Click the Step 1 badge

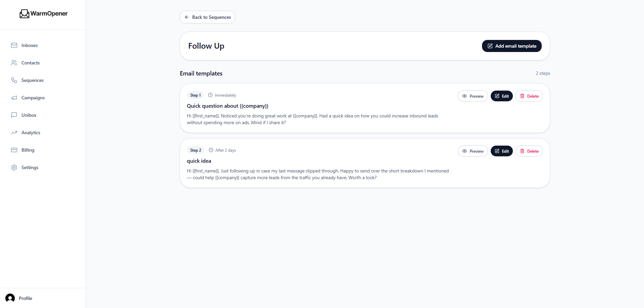tap(196, 95)
